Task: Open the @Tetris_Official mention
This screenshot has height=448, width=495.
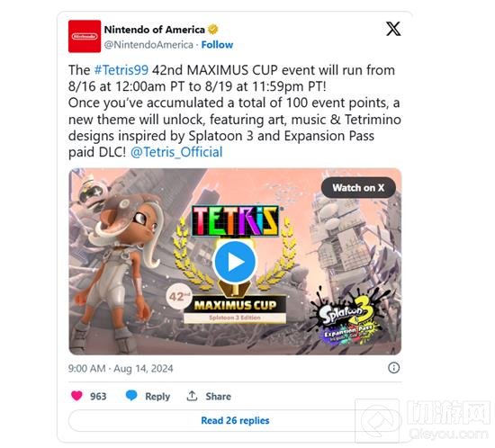Action: tap(176, 152)
